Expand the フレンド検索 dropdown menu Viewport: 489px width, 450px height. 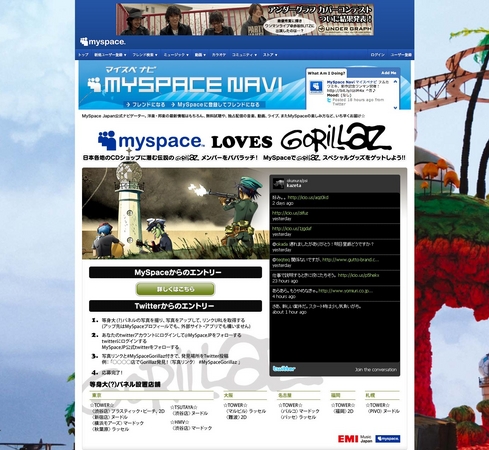(145, 55)
